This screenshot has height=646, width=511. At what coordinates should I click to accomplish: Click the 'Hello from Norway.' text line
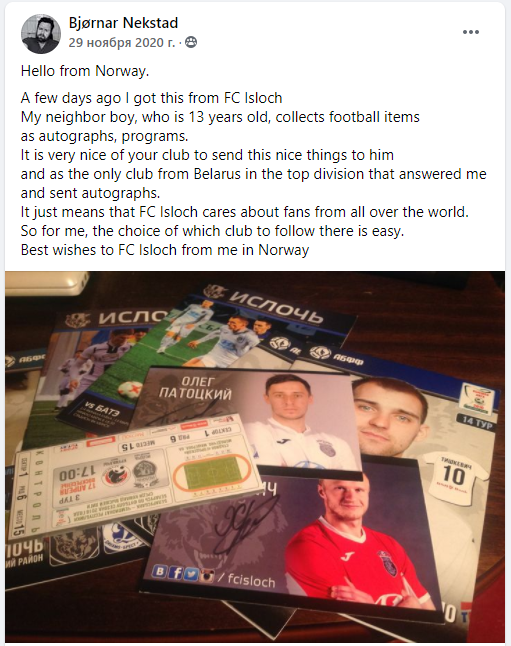pos(85,71)
